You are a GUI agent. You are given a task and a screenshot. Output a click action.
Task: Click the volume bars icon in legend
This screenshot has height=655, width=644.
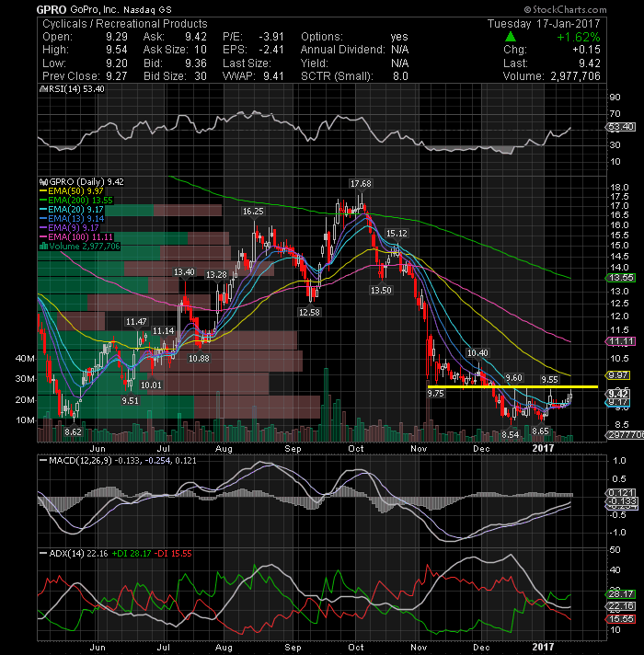[43, 246]
